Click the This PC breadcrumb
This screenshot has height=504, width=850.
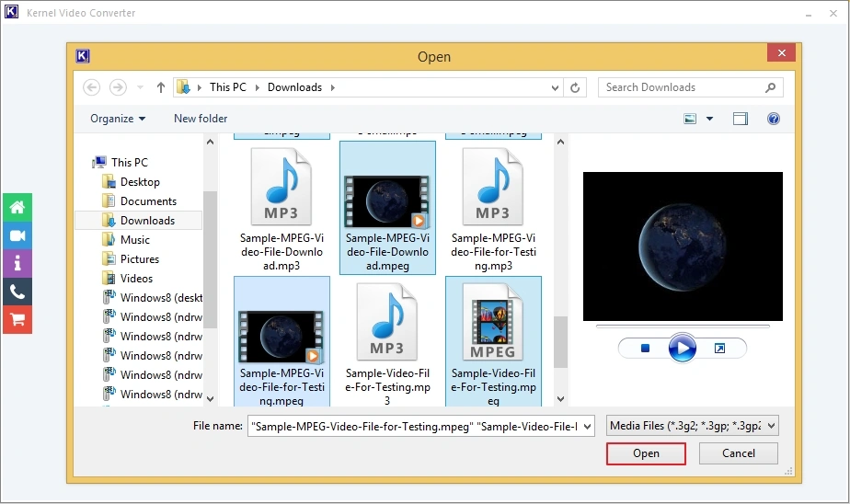(x=228, y=87)
